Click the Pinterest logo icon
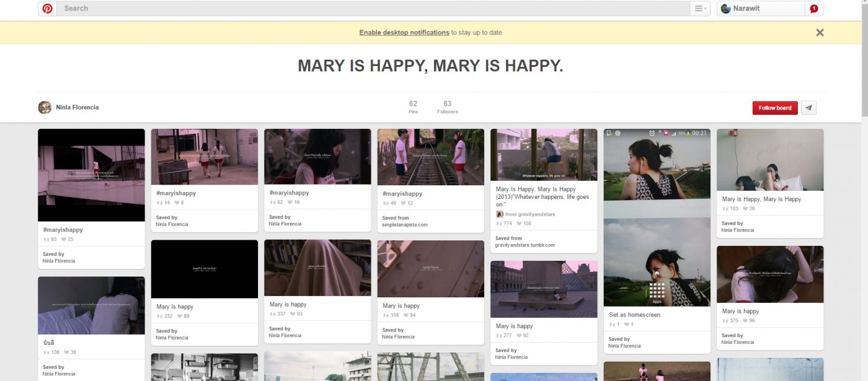The image size is (868, 381). (47, 9)
